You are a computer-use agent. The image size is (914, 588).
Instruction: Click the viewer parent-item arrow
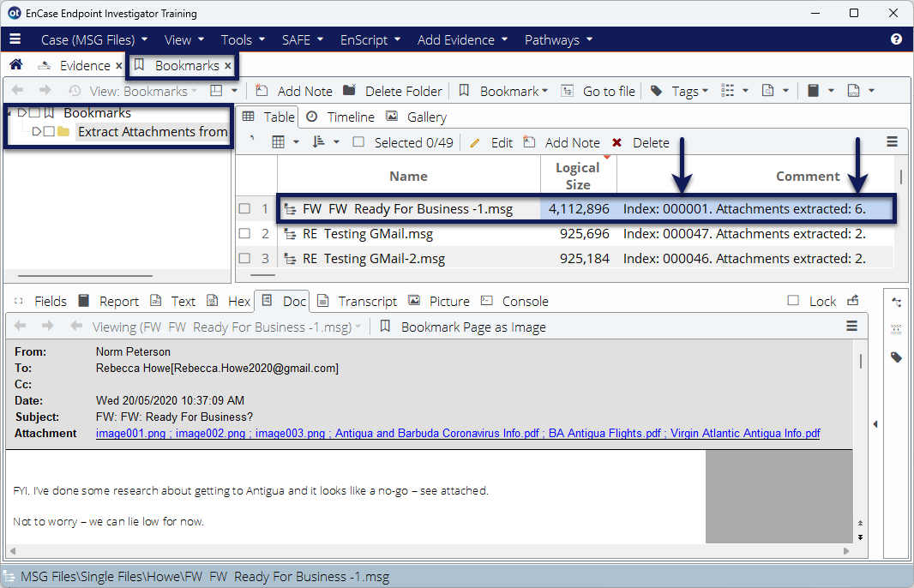(75, 326)
